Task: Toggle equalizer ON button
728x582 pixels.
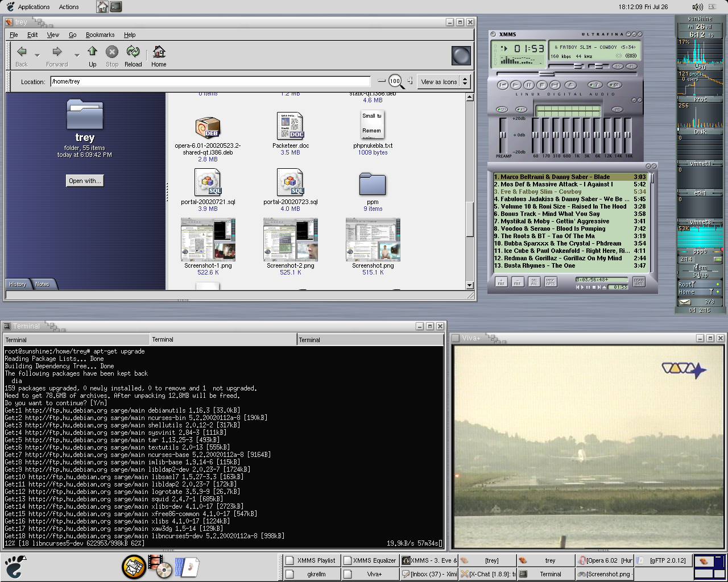Action: 502,110
